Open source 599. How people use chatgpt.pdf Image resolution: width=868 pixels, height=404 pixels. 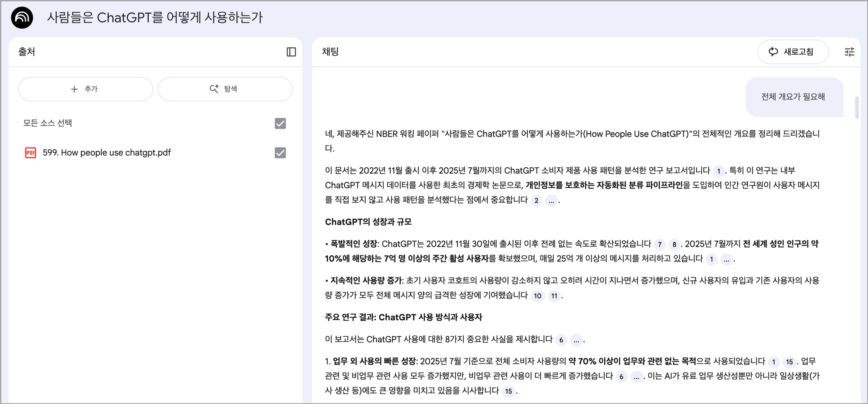(x=107, y=153)
